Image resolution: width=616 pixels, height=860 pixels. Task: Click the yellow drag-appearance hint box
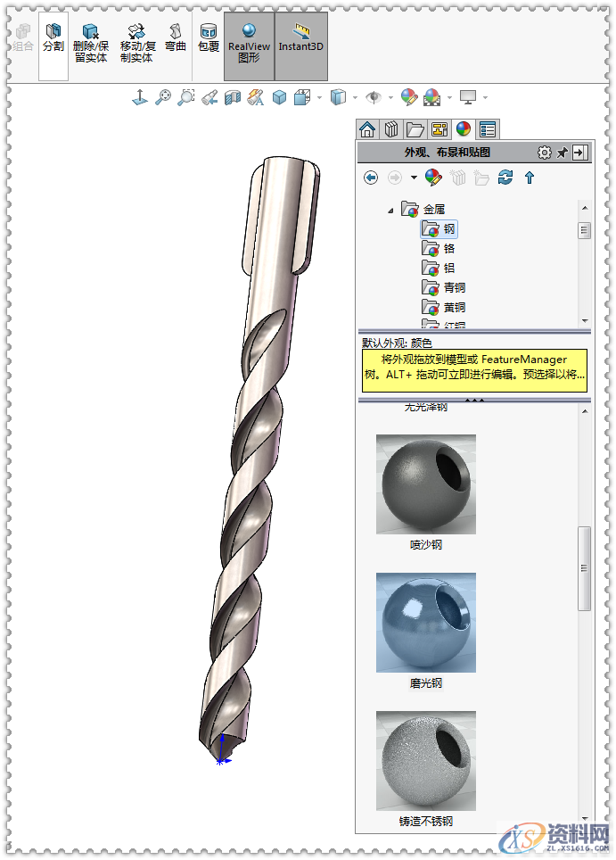[x=474, y=370]
